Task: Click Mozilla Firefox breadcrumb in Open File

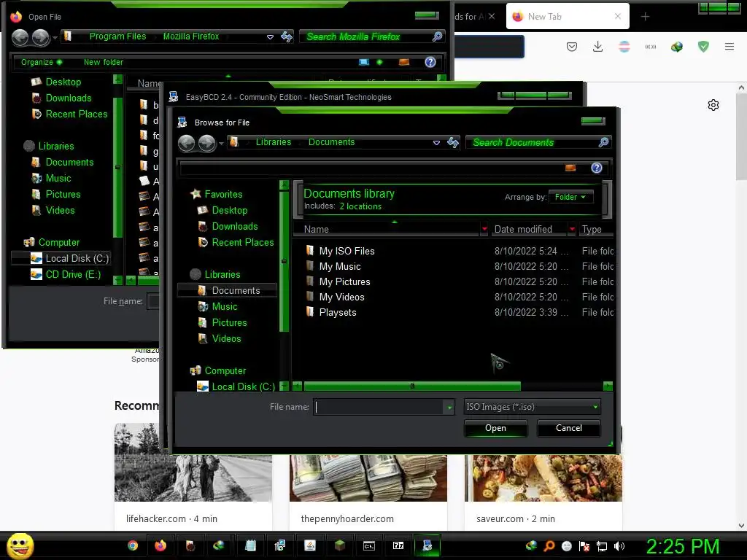Action: [191, 36]
